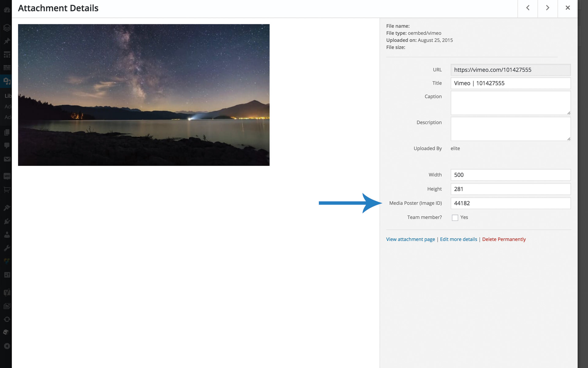The height and width of the screenshot is (368, 588).
Task: Open the Plugins plug icon in sidebar
Action: pos(7,221)
